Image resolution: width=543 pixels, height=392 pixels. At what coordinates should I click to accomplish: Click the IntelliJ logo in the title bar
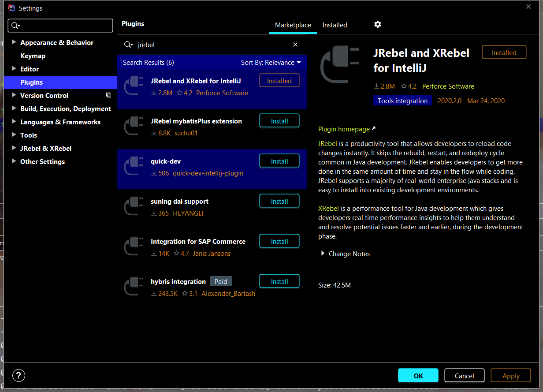pyautogui.click(x=11, y=7)
